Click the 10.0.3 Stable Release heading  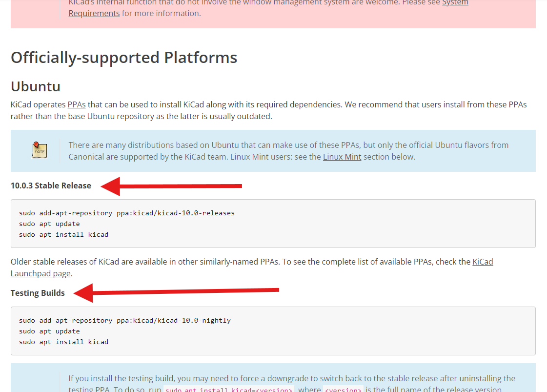point(51,186)
